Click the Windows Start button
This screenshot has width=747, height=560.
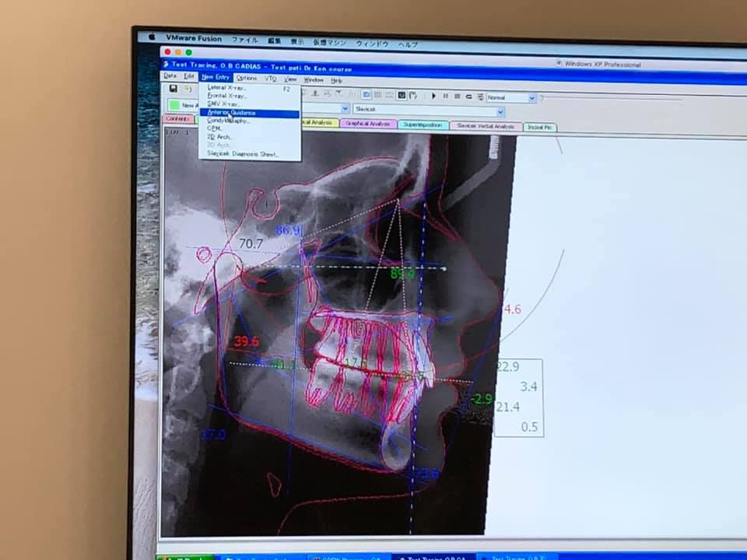coord(186,557)
